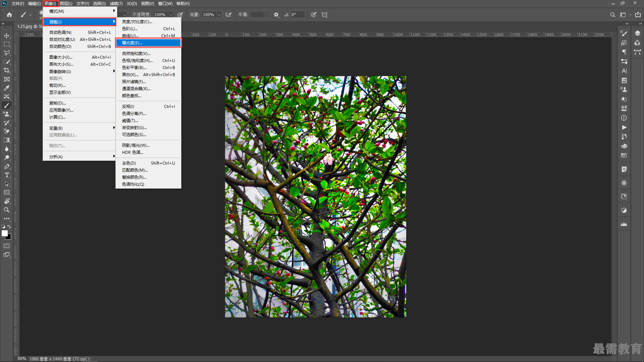
Task: Click the black background color swatch
Action: 9,238
